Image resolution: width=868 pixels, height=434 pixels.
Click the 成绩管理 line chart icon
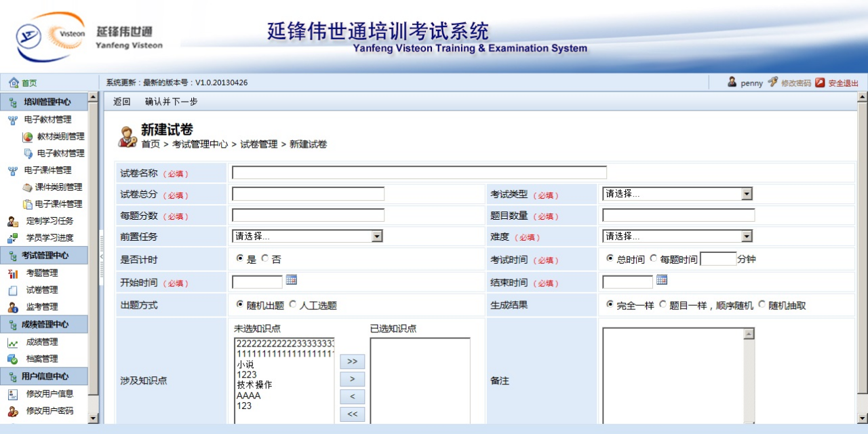click(13, 342)
